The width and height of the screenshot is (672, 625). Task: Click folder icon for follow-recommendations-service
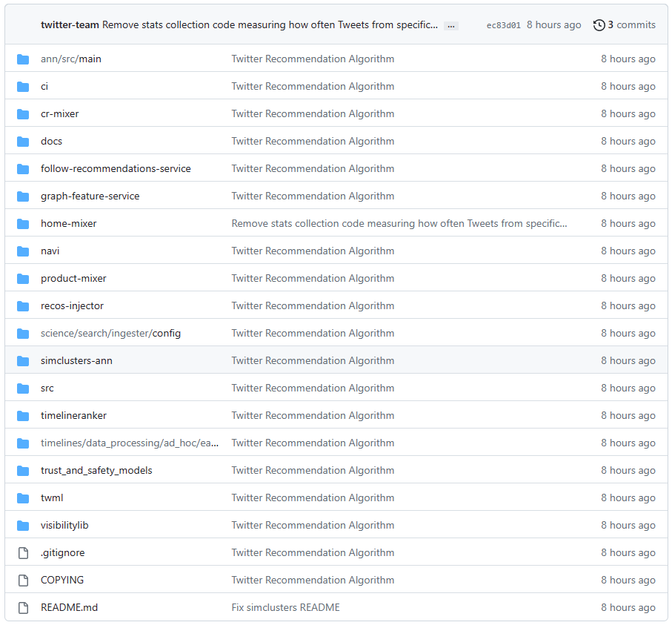pos(23,169)
